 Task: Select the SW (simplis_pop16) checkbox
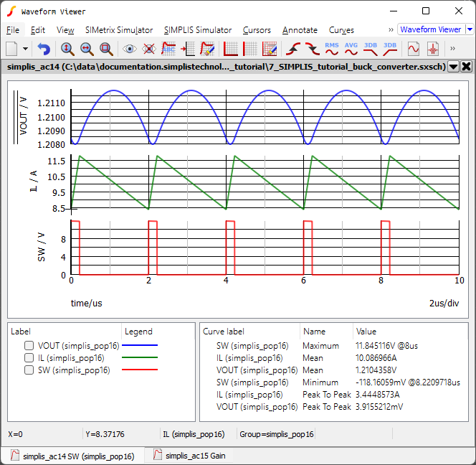[x=29, y=370]
